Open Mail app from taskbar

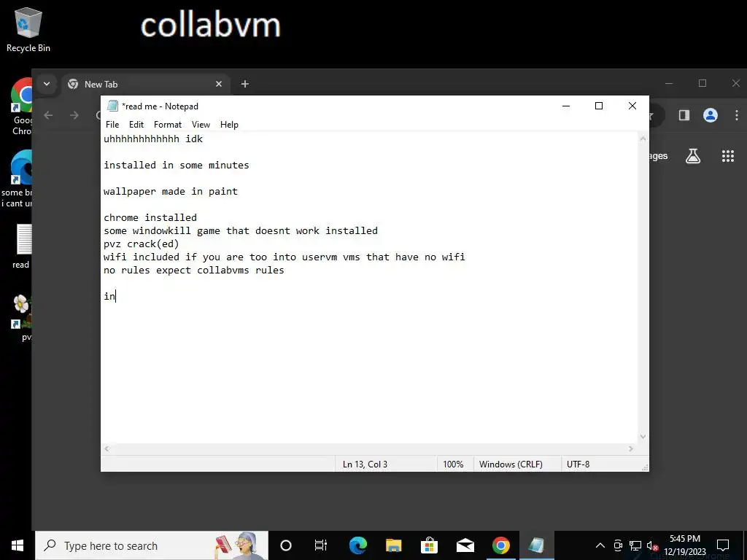pyautogui.click(x=465, y=545)
